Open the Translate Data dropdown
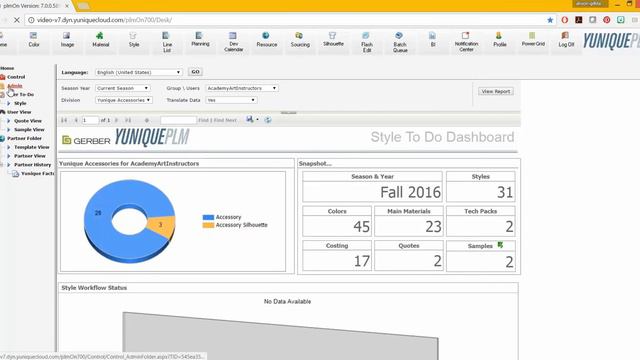Viewport: 640px width, 360px height. point(231,100)
